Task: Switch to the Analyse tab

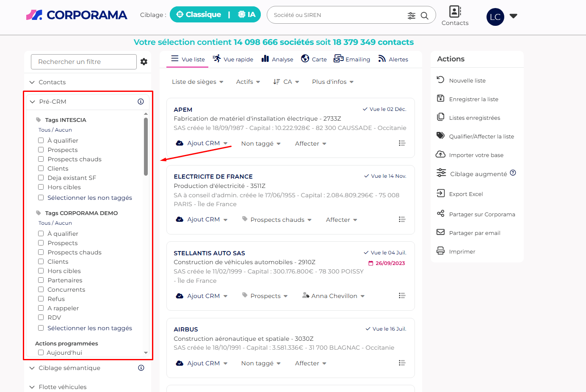Action: (x=277, y=59)
